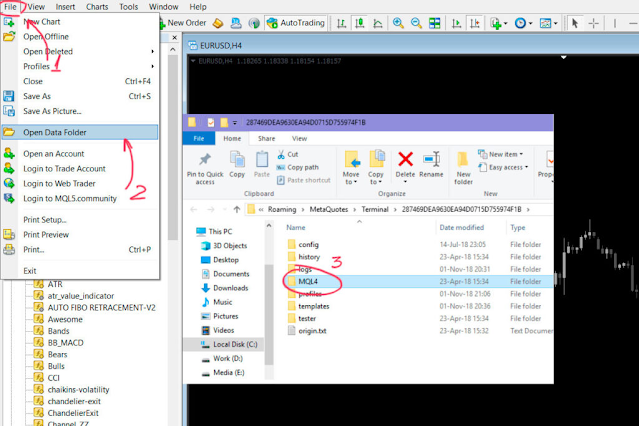
Task: Click the chart zoom in magnifier
Action: pos(398,23)
